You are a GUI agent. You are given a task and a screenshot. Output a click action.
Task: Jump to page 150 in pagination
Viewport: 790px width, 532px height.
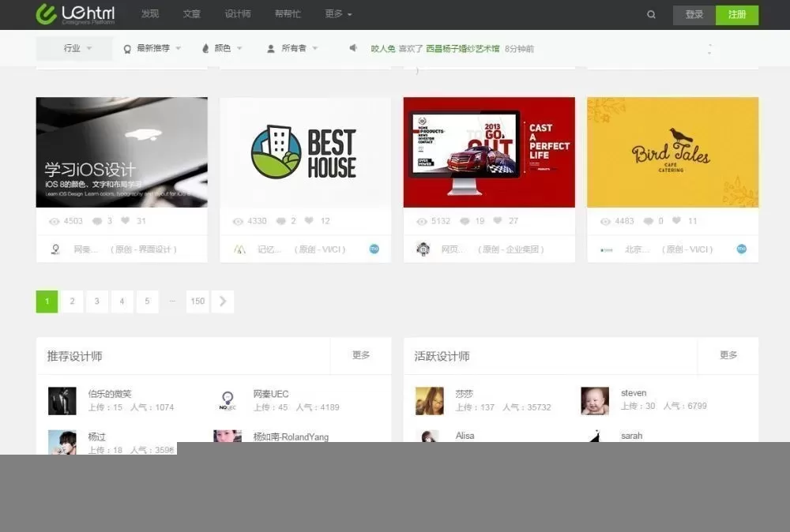tap(197, 301)
